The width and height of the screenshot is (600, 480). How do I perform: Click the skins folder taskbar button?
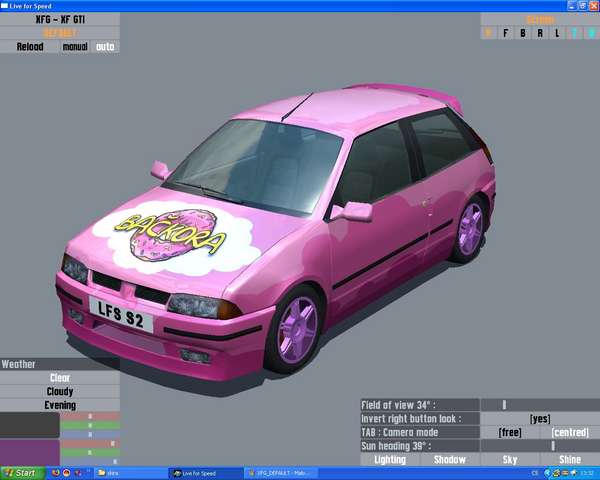click(130, 473)
